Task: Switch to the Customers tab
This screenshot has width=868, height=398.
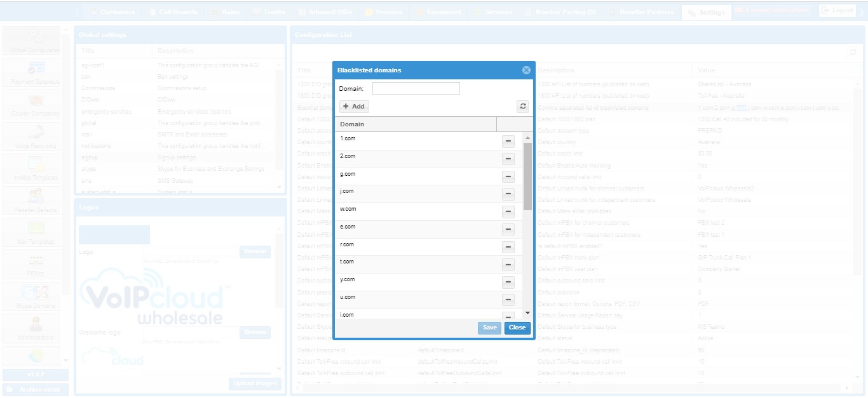Action: tap(112, 12)
